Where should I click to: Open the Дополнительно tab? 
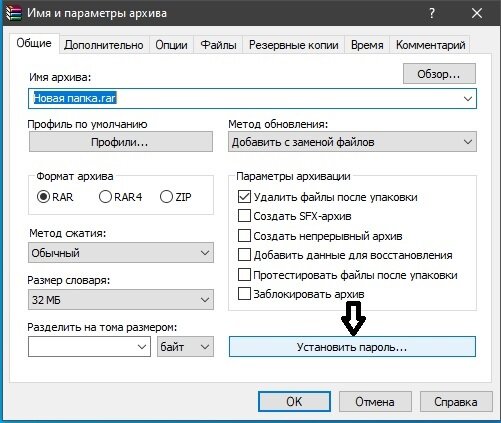tap(104, 45)
